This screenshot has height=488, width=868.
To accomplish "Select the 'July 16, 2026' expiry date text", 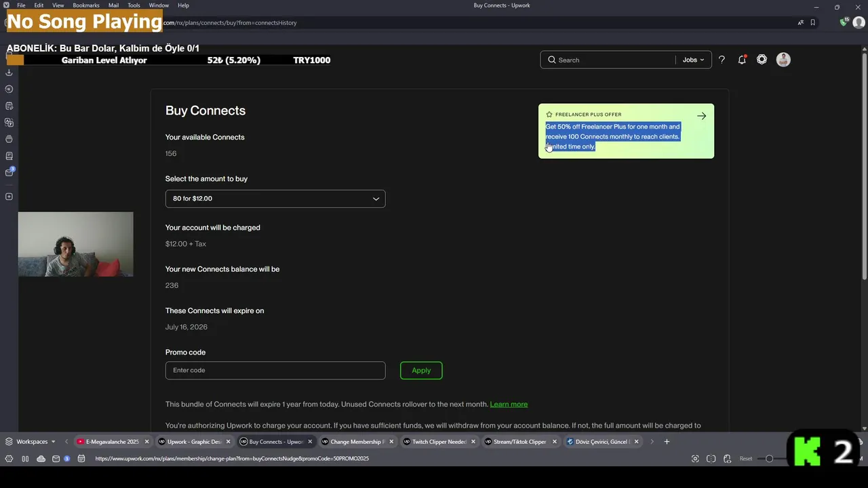I will click(x=186, y=327).
